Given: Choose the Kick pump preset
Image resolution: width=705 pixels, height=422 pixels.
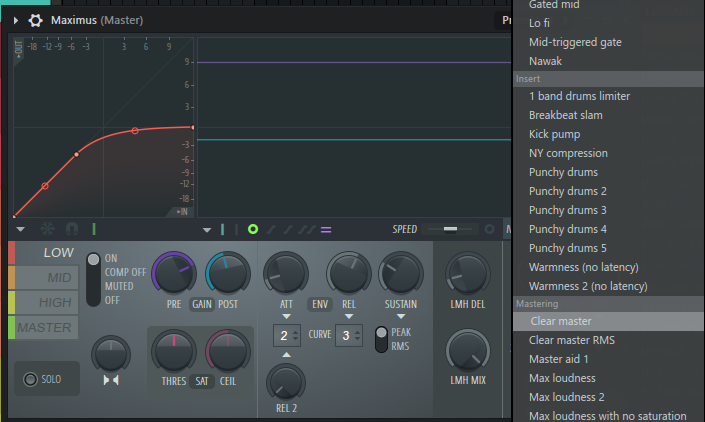Looking at the screenshot, I should tap(608, 134).
